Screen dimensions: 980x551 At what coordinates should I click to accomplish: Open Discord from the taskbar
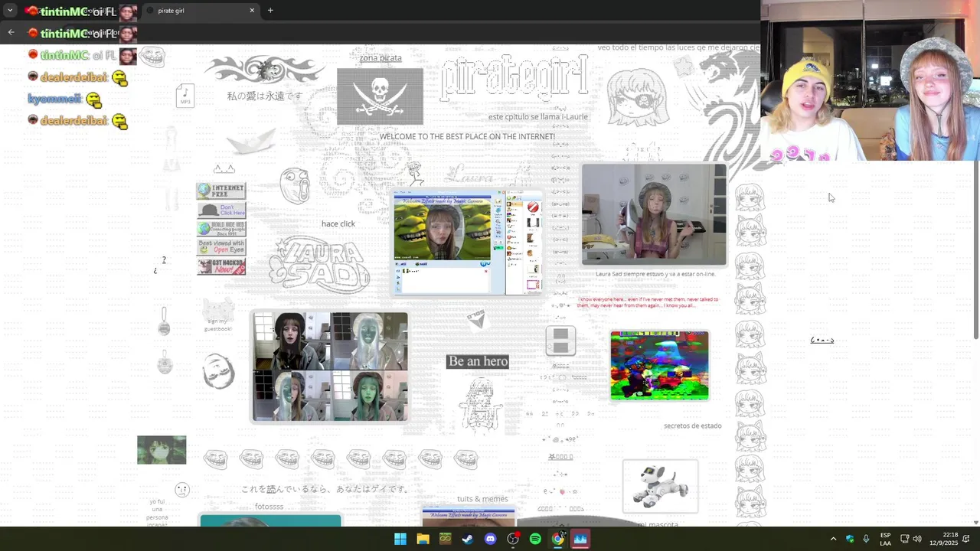(490, 539)
